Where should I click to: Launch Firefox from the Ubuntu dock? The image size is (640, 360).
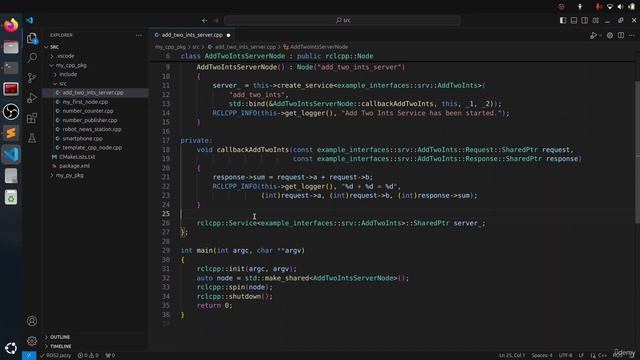click(x=11, y=26)
